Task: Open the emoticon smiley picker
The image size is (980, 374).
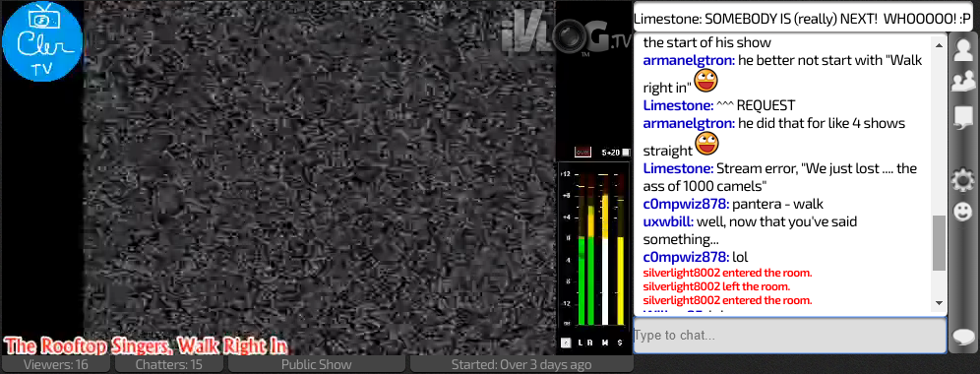Action: click(963, 212)
